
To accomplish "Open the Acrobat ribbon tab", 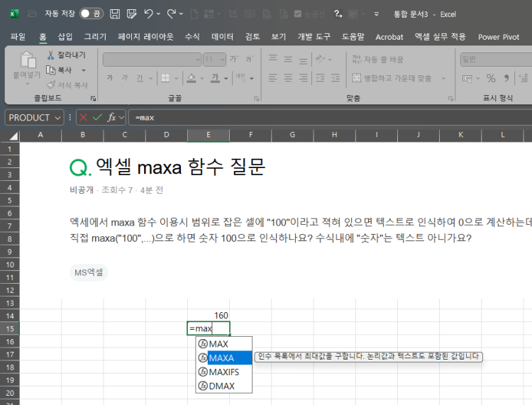I will 389,37.
